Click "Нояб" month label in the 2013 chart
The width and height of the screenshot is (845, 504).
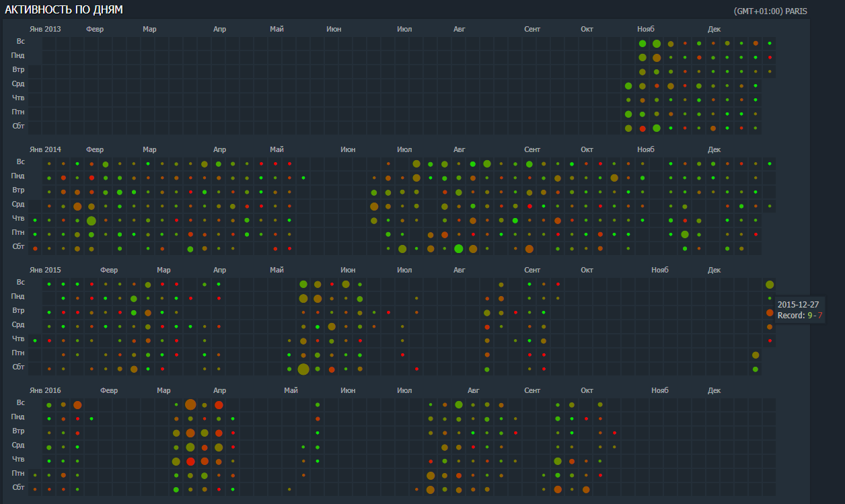tap(646, 29)
